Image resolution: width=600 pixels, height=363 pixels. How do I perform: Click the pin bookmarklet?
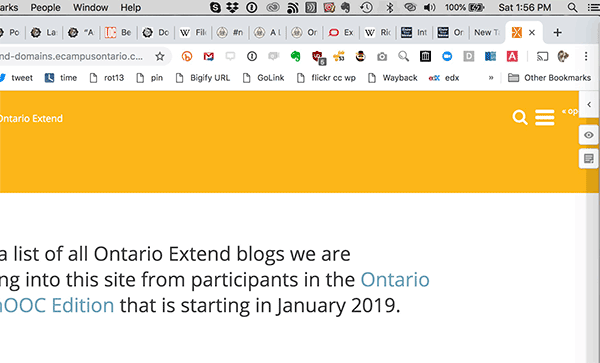[150, 78]
